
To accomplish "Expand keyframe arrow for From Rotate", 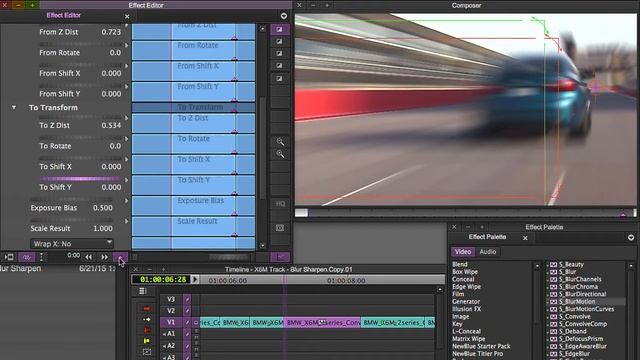I will tap(127, 45).
